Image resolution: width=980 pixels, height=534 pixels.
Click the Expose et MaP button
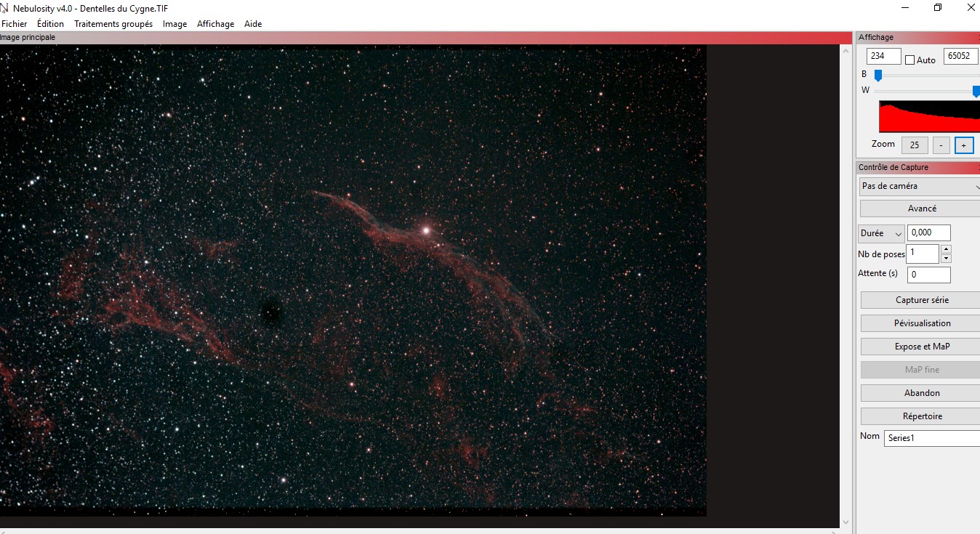[x=921, y=347]
